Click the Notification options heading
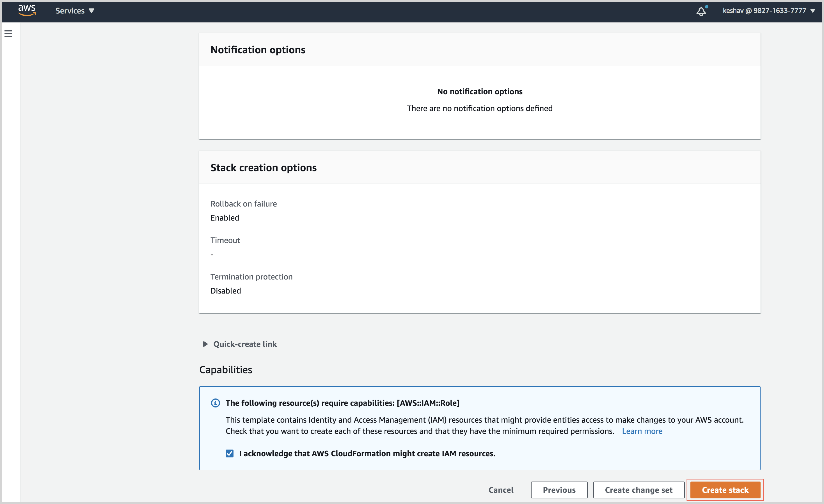 pyautogui.click(x=258, y=49)
